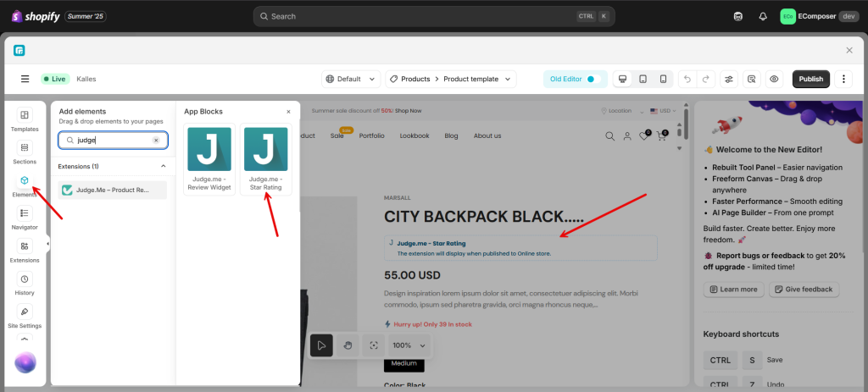Open the EComposer account menu
The height and width of the screenshot is (392, 868).
(x=820, y=16)
